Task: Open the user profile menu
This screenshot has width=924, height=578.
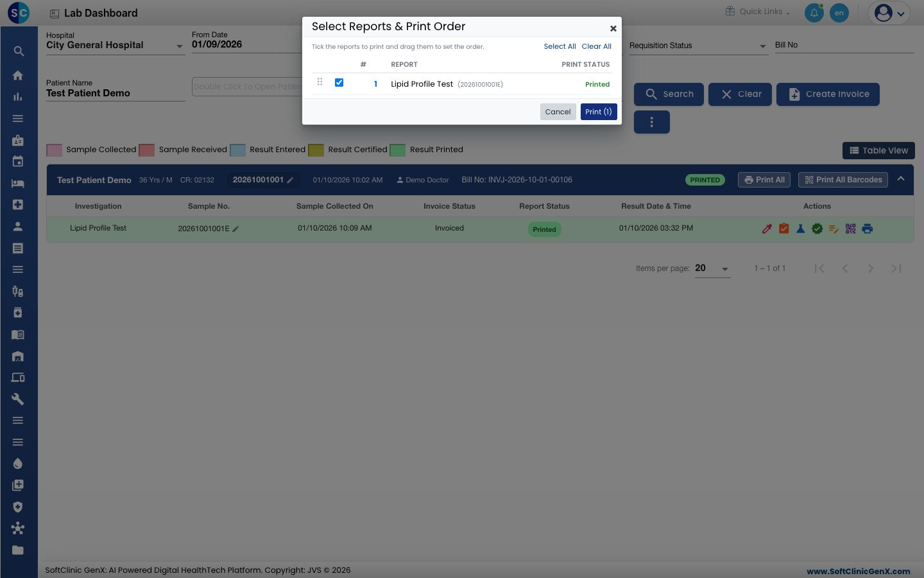Action: pos(889,13)
